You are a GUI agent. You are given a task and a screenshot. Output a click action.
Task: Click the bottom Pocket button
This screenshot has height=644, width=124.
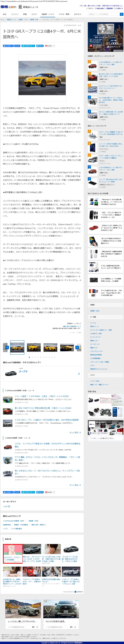point(48,492)
